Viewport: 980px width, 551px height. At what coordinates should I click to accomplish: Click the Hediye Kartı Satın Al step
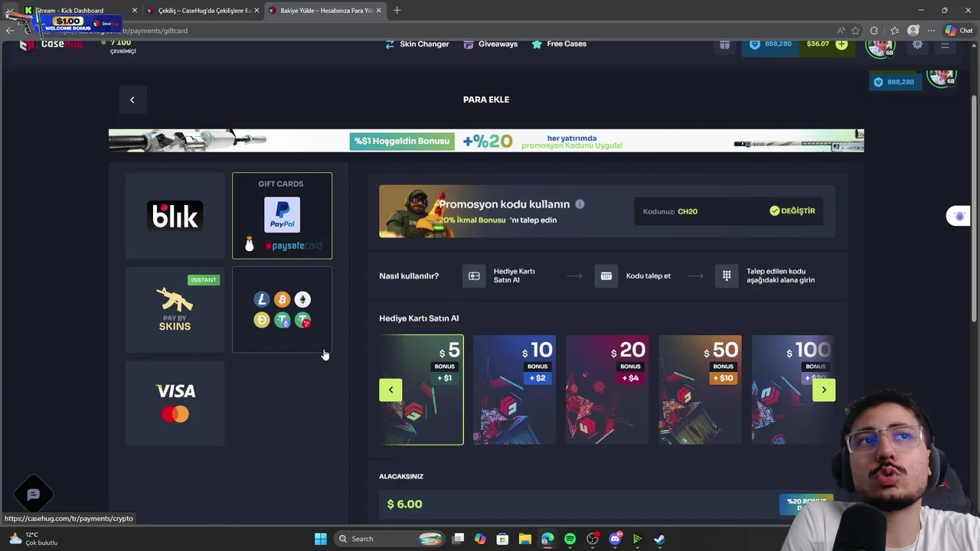[500, 276]
